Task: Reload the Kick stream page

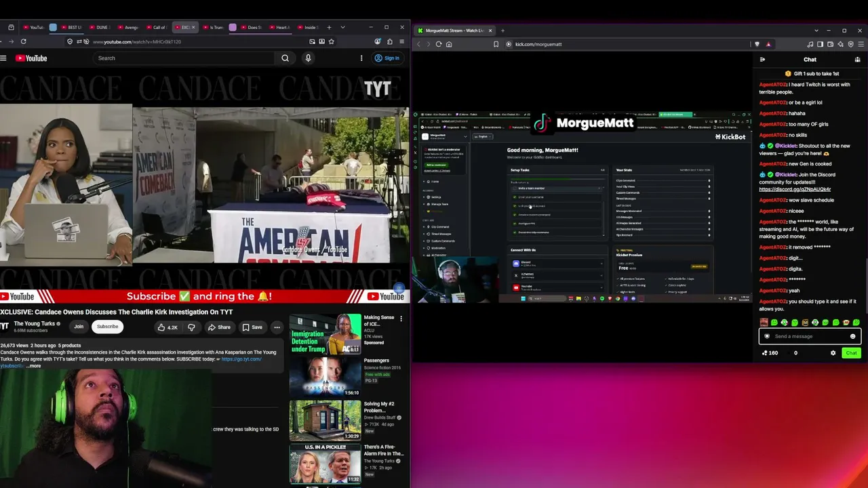Action: click(439, 44)
